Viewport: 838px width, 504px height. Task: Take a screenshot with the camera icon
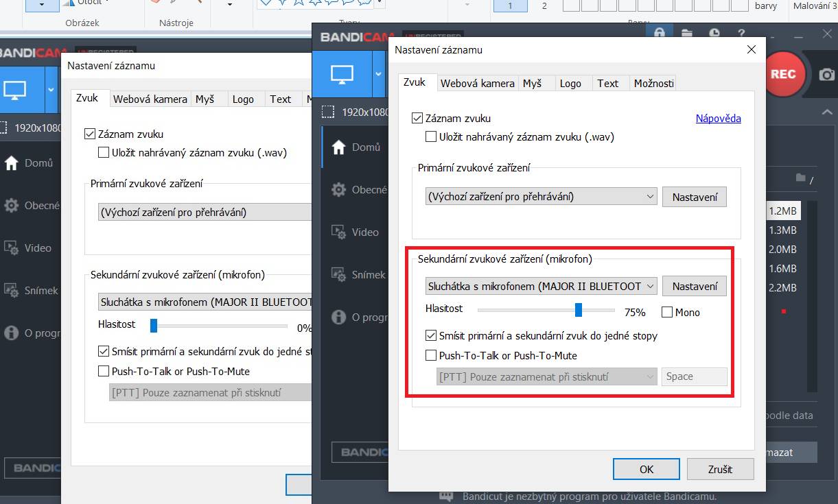[x=827, y=75]
